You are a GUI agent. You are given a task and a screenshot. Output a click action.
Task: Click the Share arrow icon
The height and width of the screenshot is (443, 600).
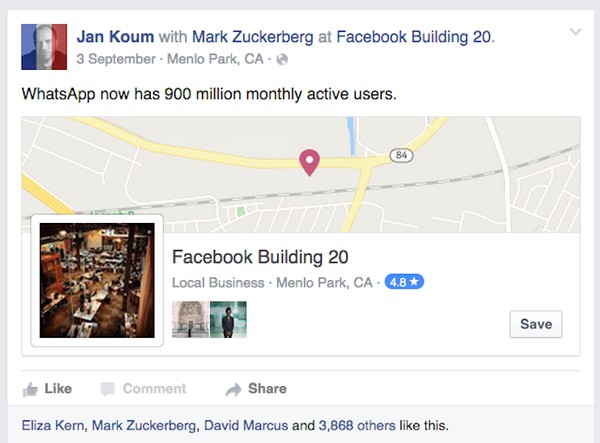pyautogui.click(x=233, y=389)
